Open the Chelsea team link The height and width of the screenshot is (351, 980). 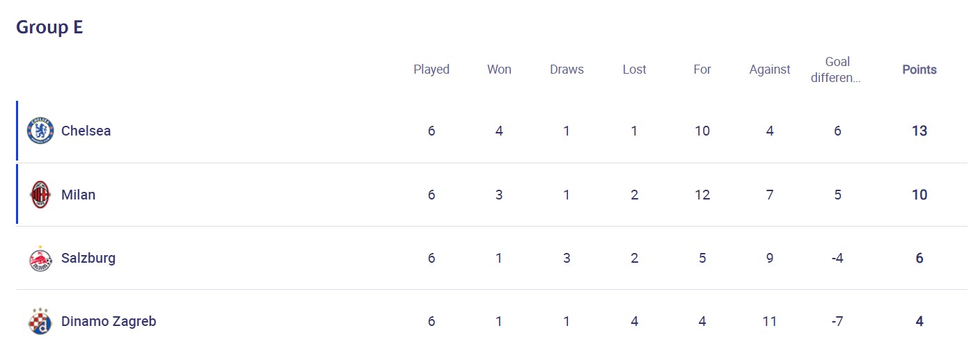coord(86,131)
